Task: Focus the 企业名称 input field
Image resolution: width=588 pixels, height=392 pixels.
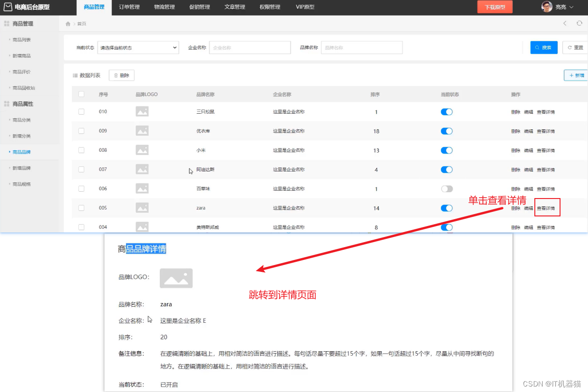Action: (250, 47)
